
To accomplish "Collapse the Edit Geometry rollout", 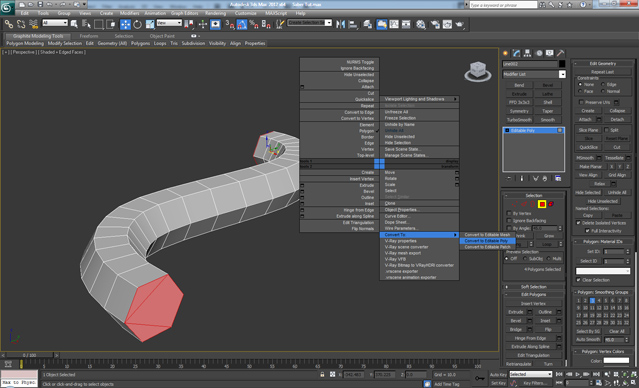I will 603,63.
